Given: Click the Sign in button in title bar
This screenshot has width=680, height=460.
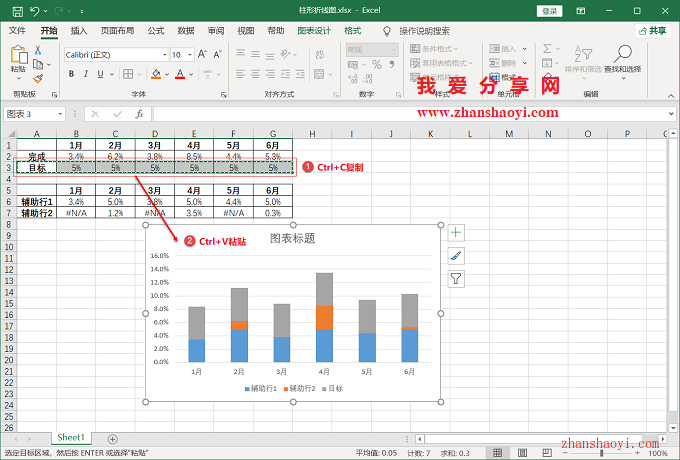Looking at the screenshot, I should pos(549,11).
